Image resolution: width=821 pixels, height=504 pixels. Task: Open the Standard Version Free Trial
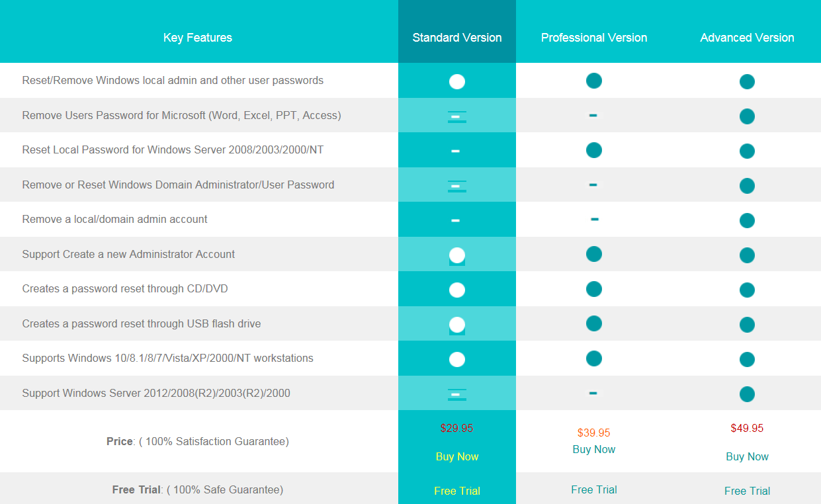tap(457, 491)
